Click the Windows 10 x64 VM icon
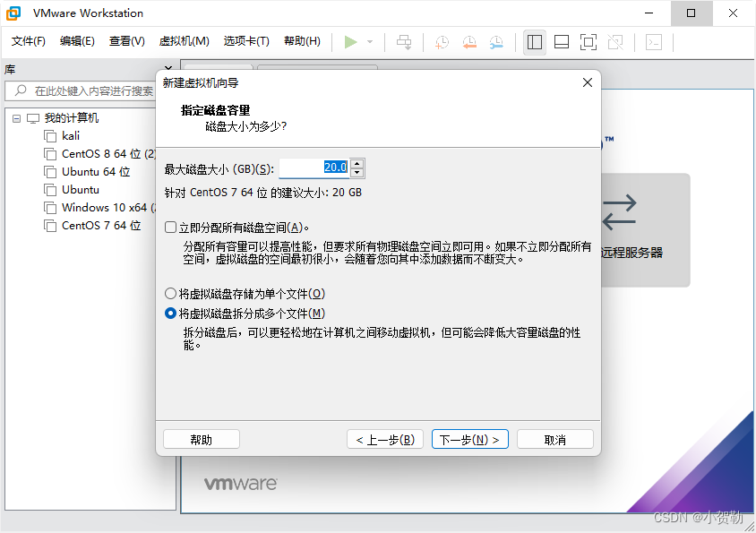The image size is (756, 533). (50, 208)
